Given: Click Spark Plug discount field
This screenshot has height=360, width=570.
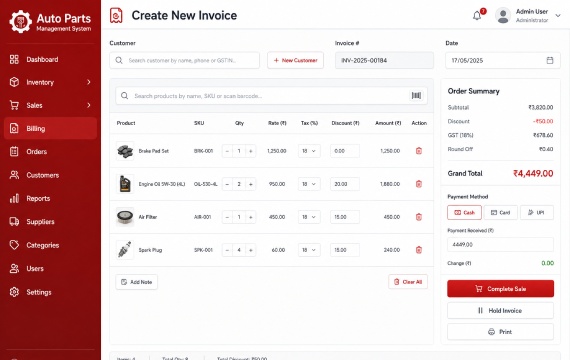Looking at the screenshot, I should click(x=345, y=250).
